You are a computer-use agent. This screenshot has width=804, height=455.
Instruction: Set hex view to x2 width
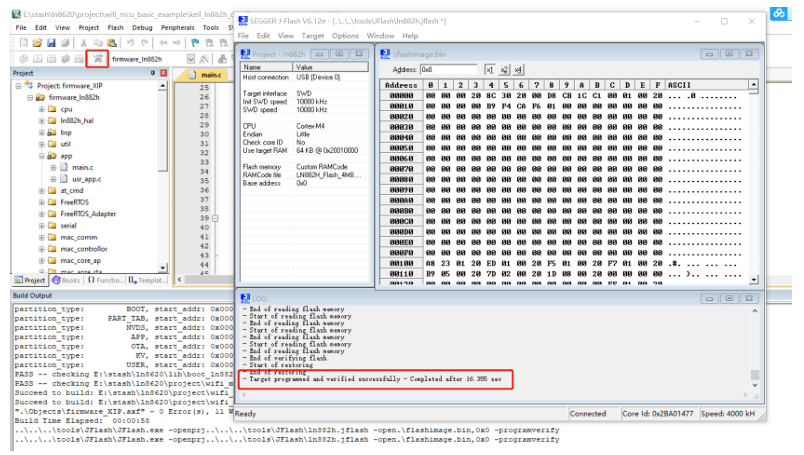(x=504, y=70)
